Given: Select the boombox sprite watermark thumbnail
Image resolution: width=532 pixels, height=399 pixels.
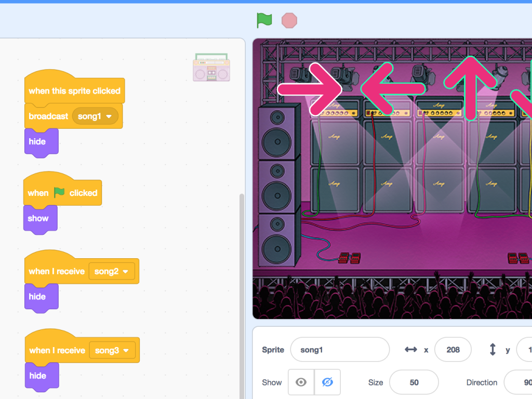Looking at the screenshot, I should coord(211,67).
